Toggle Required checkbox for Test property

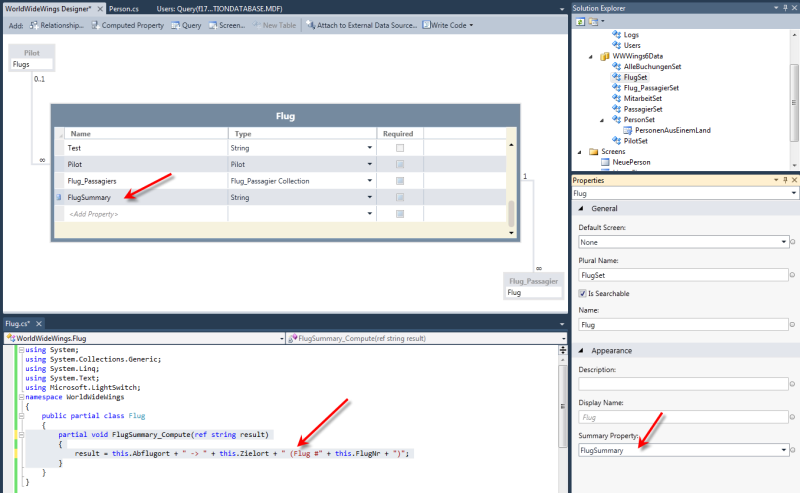pyautogui.click(x=400, y=147)
